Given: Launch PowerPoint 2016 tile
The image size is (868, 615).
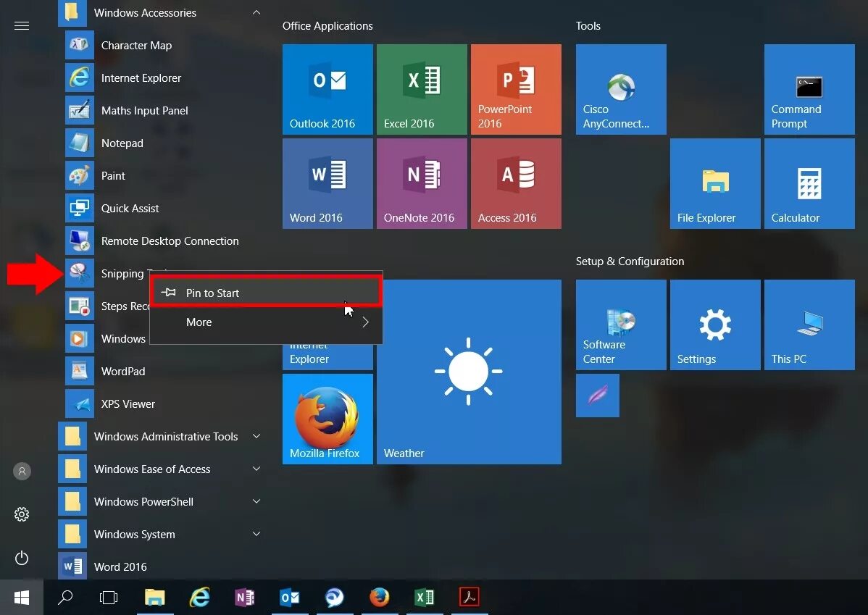Looking at the screenshot, I should 516,89.
